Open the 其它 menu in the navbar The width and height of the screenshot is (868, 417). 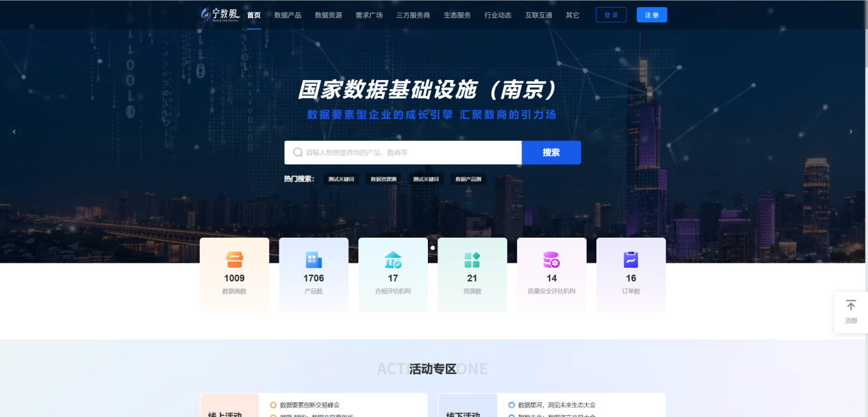(x=572, y=15)
